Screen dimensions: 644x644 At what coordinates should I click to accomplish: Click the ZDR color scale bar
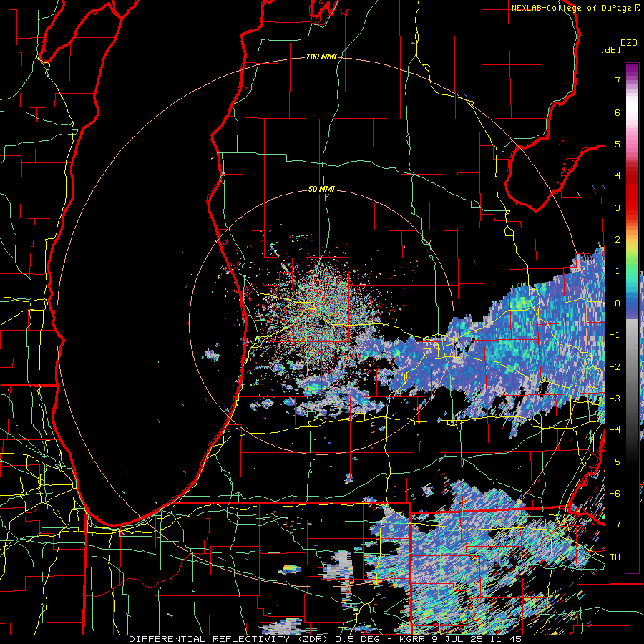[x=632, y=318]
